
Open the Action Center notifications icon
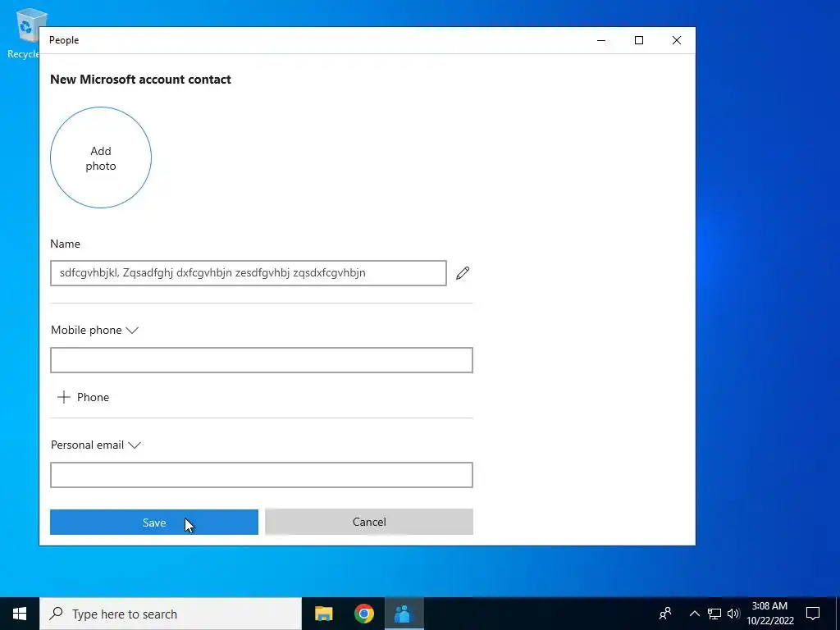[813, 614]
